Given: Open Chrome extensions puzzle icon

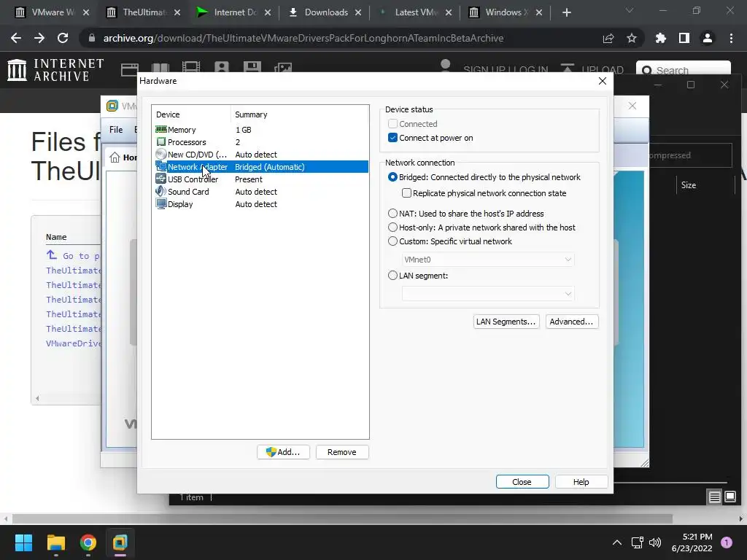Looking at the screenshot, I should click(661, 38).
